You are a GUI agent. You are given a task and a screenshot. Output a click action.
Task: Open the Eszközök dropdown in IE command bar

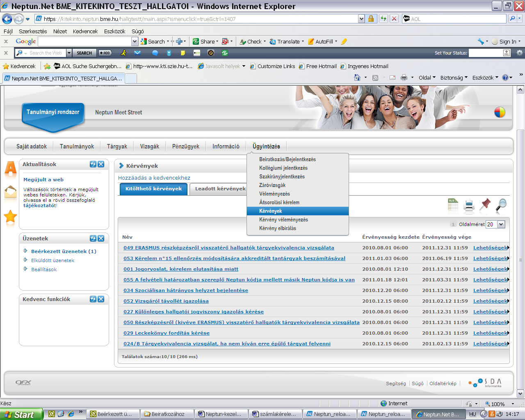(x=485, y=78)
